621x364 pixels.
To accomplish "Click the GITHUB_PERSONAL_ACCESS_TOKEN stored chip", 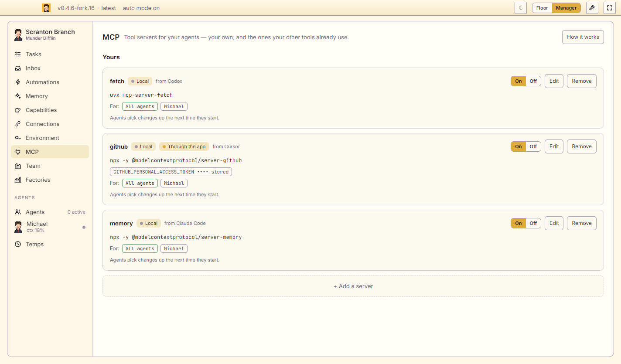I will click(x=171, y=172).
